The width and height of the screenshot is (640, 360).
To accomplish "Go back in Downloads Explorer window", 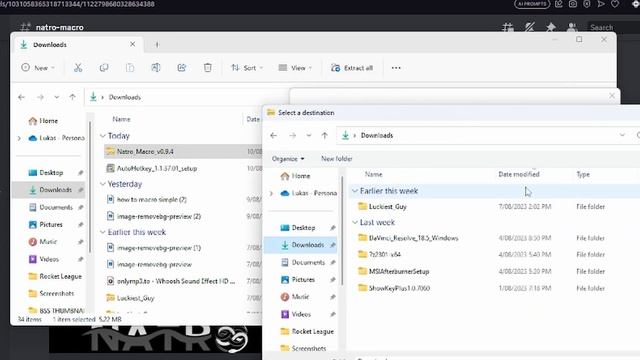I will point(21,97).
